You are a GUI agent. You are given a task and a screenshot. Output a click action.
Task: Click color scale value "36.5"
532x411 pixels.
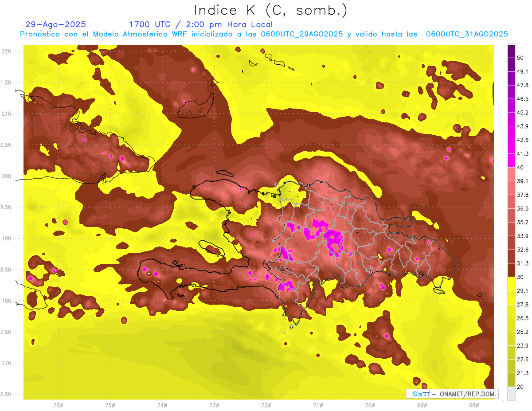(522, 208)
